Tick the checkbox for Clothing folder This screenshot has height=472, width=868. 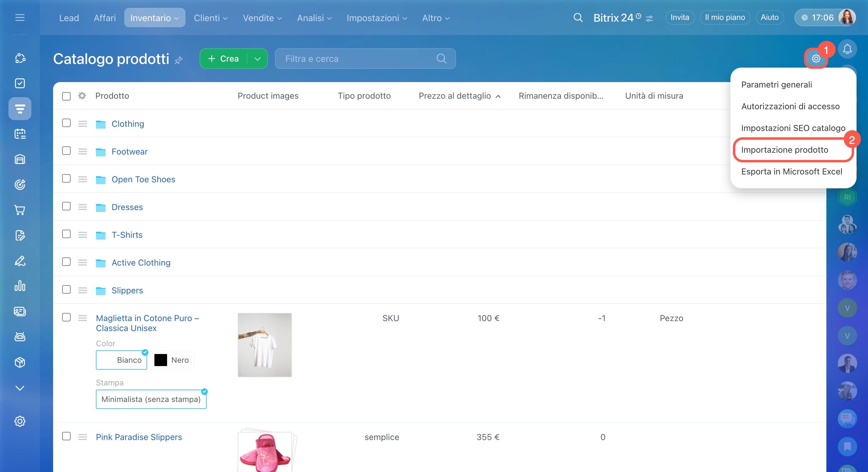click(x=66, y=123)
